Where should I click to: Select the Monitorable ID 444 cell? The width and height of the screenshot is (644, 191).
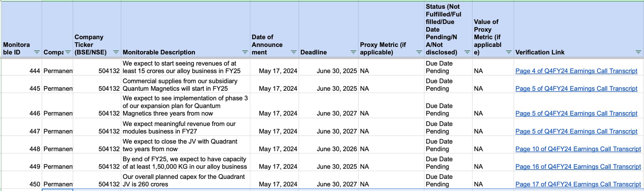pyautogui.click(x=22, y=67)
